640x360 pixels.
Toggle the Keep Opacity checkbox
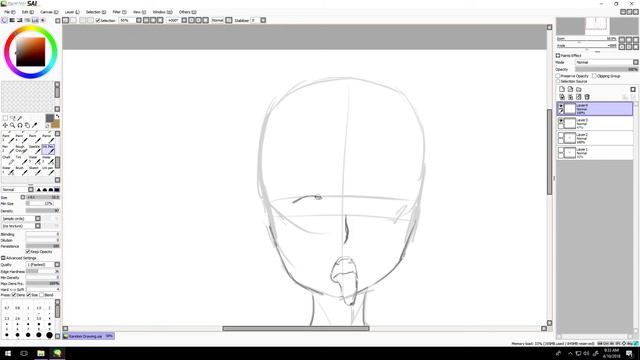[x=28, y=251]
